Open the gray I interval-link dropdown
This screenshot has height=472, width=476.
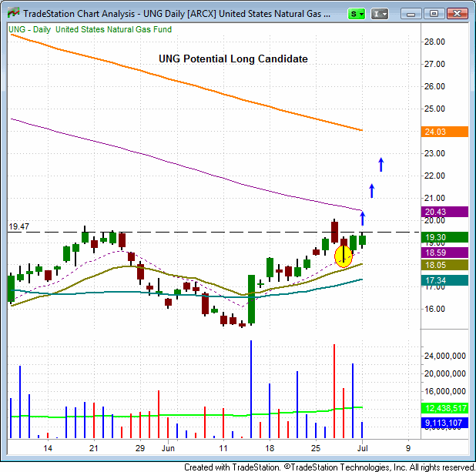point(380,14)
